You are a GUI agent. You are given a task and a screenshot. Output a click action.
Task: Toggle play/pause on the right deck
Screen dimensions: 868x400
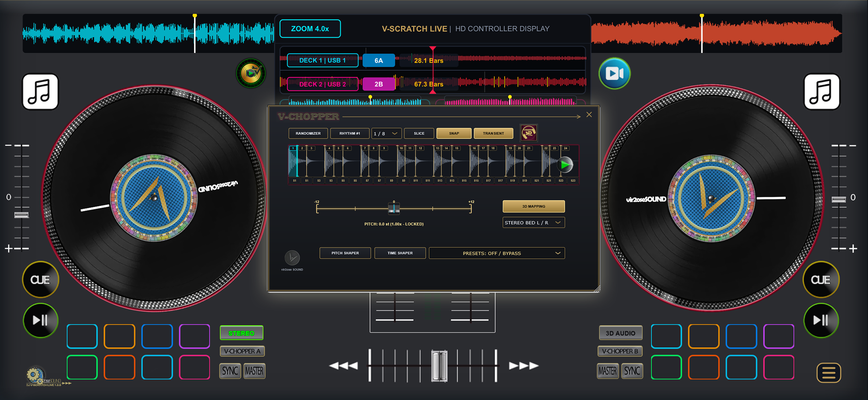tap(821, 320)
